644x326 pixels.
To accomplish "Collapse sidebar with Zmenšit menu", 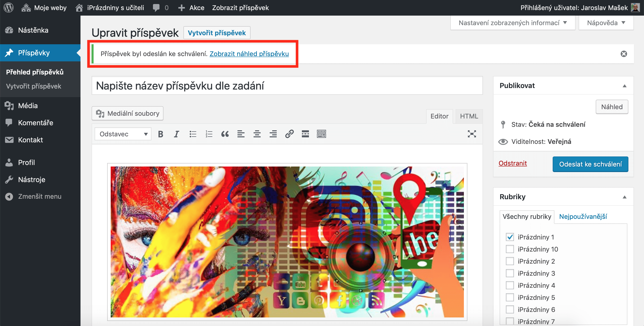I will tap(40, 196).
